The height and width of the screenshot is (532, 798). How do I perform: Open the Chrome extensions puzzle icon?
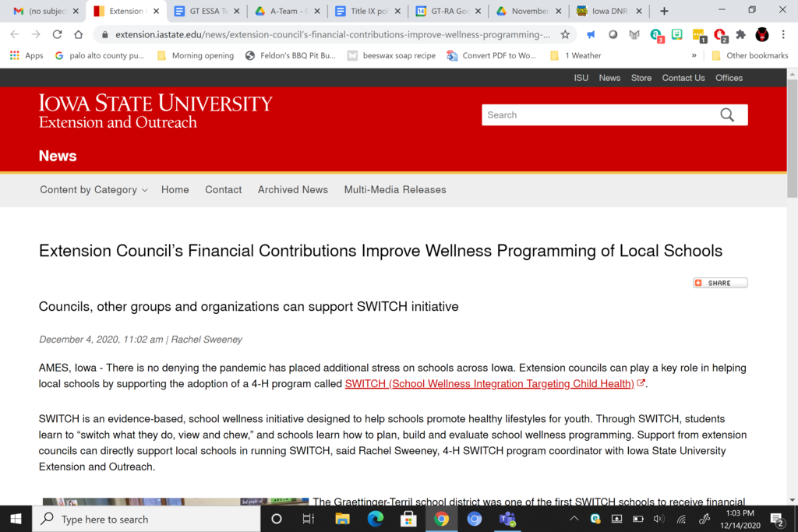click(741, 34)
